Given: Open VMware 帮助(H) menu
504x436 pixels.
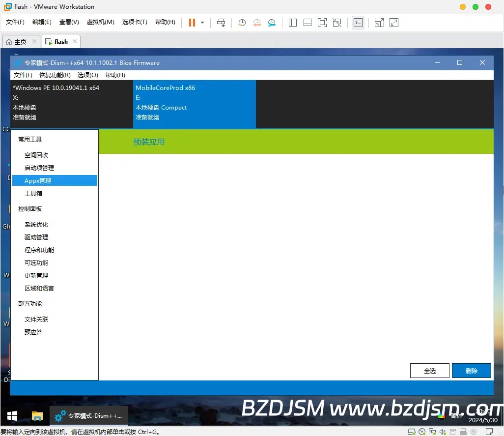Looking at the screenshot, I should click(x=165, y=22).
